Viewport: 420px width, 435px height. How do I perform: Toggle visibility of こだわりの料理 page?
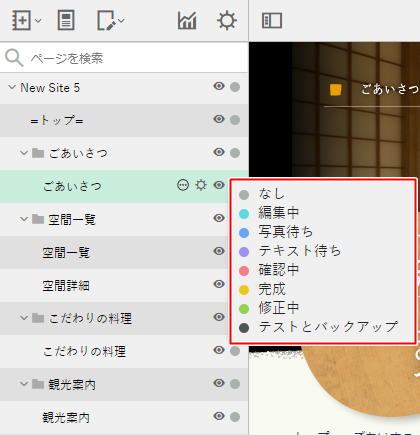point(219,350)
